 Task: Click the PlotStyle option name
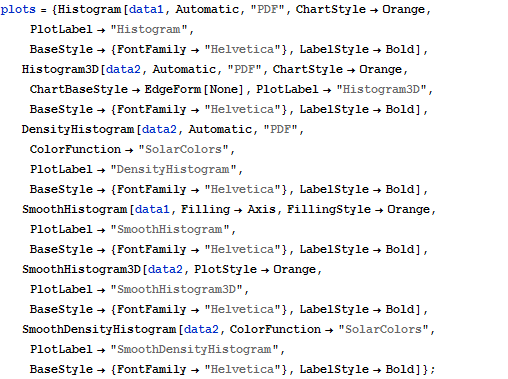tap(226, 269)
